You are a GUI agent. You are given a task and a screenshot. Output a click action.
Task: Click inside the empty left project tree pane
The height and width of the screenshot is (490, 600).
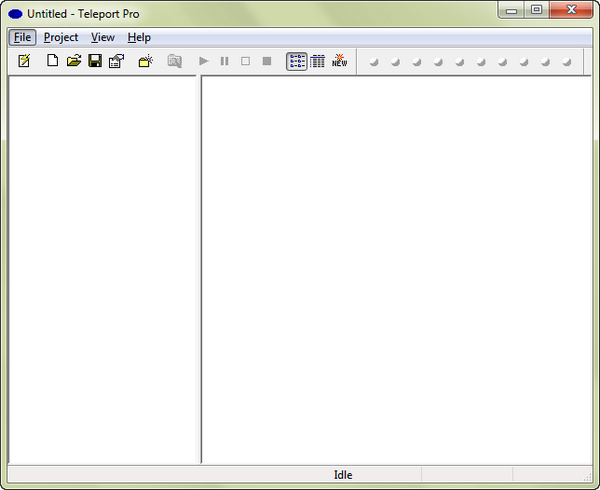101,268
